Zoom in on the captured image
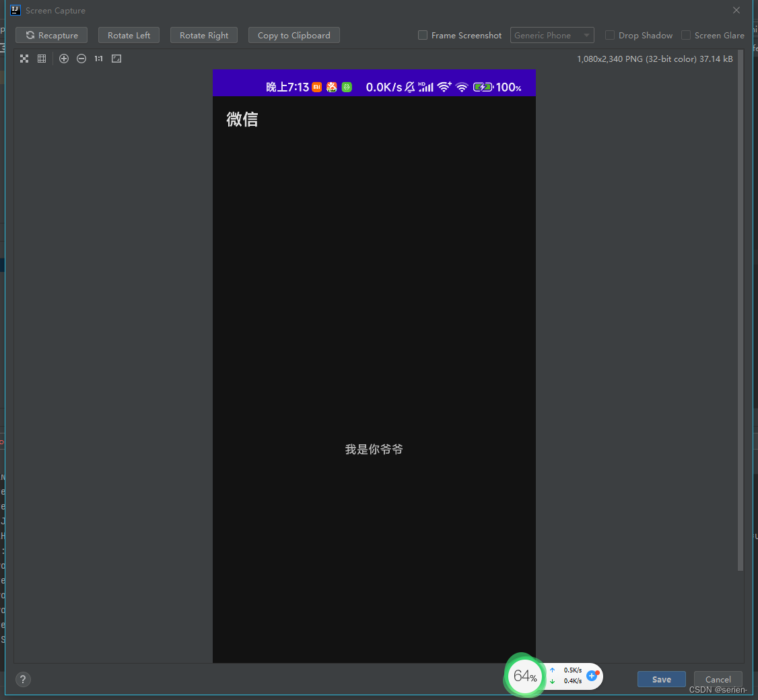This screenshot has width=758, height=700. pos(64,59)
